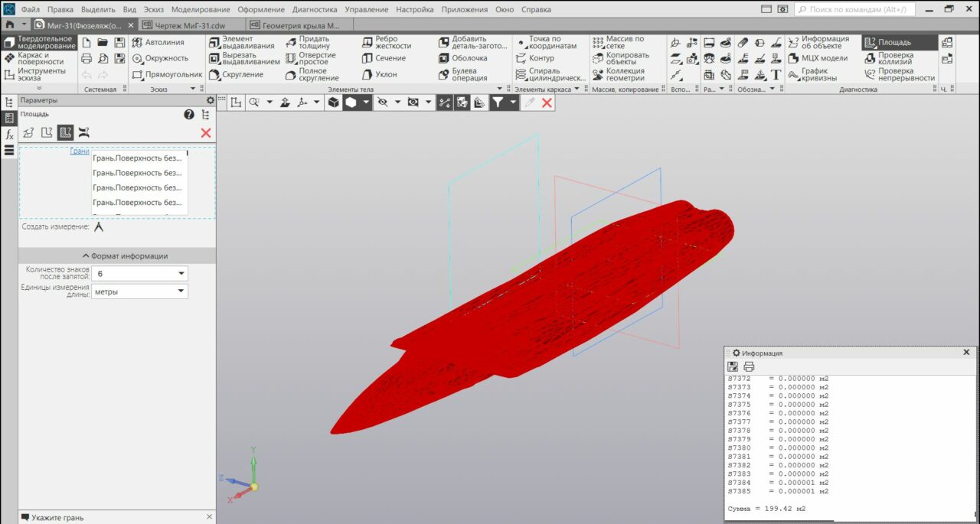Choose Ребро жесткости rib tool

pyautogui.click(x=387, y=42)
